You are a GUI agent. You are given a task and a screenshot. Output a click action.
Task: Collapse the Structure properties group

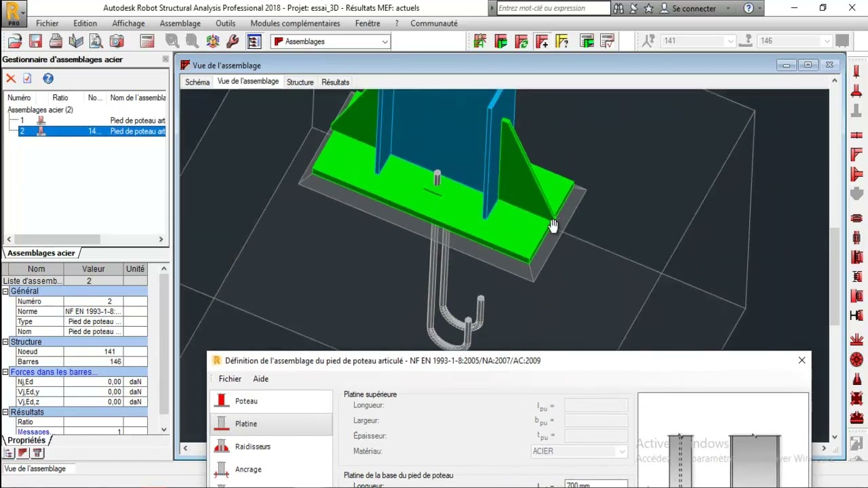tap(5, 342)
